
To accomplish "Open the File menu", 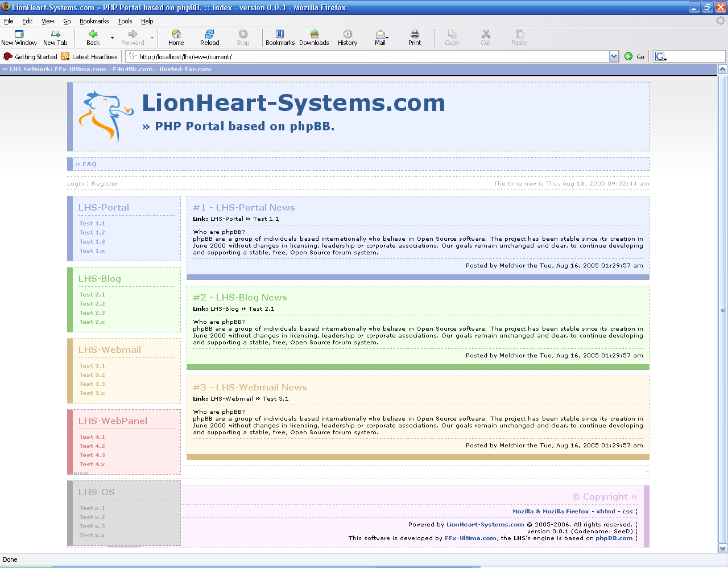I will [x=9, y=21].
